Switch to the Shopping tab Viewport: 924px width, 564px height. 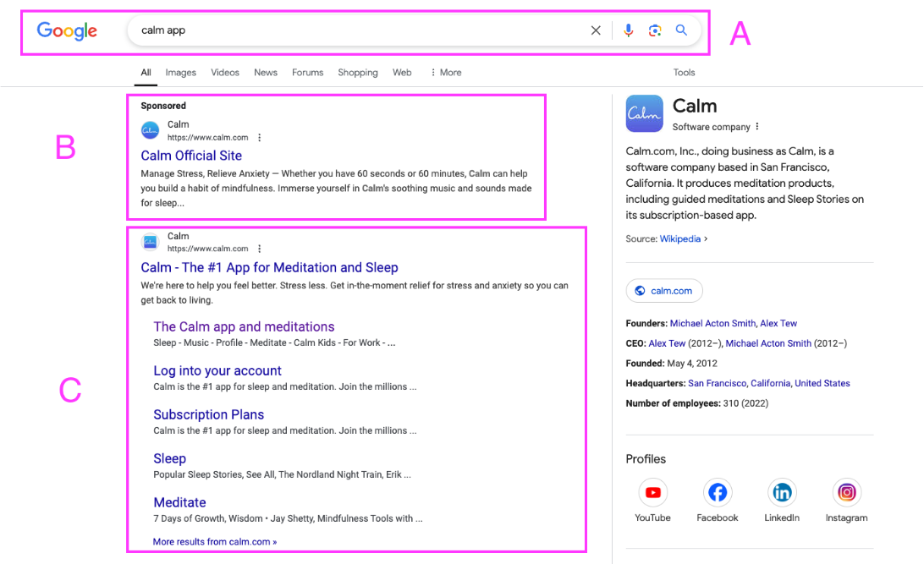tap(358, 73)
